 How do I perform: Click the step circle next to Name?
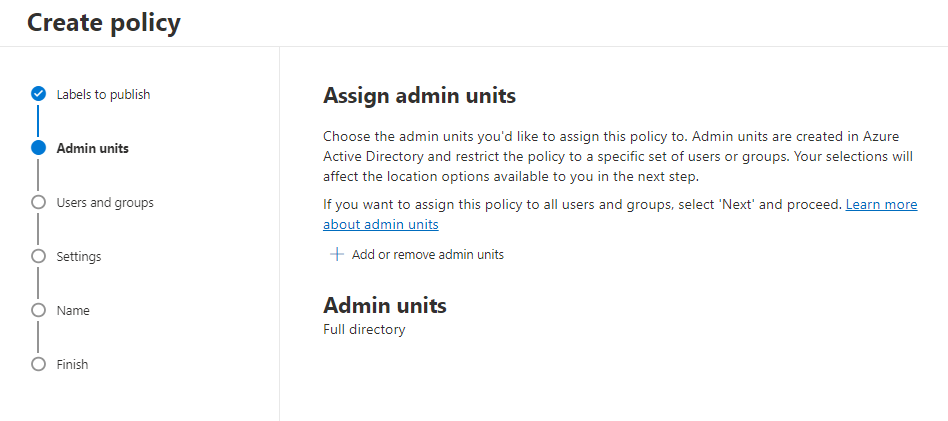(x=38, y=310)
